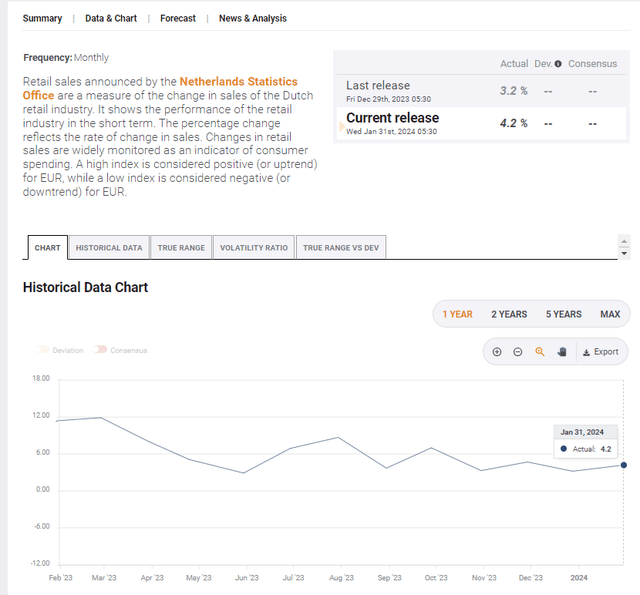Click the Frequency: Monthly label
Image resolution: width=640 pixels, height=595 pixels.
click(66, 58)
